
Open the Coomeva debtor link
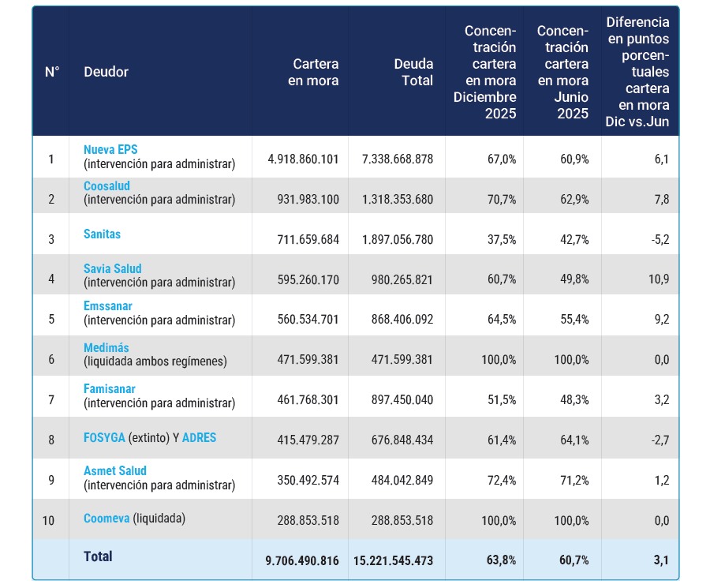(x=106, y=519)
